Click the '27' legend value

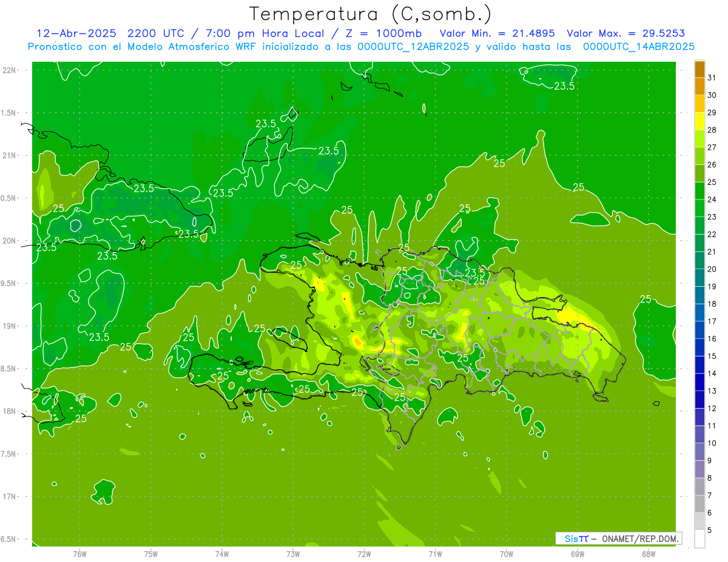(x=712, y=147)
